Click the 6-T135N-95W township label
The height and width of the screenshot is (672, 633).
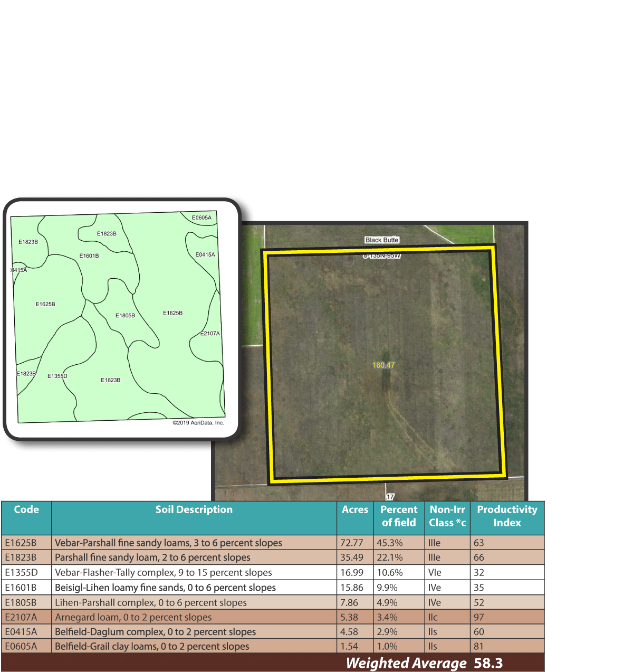point(381,255)
